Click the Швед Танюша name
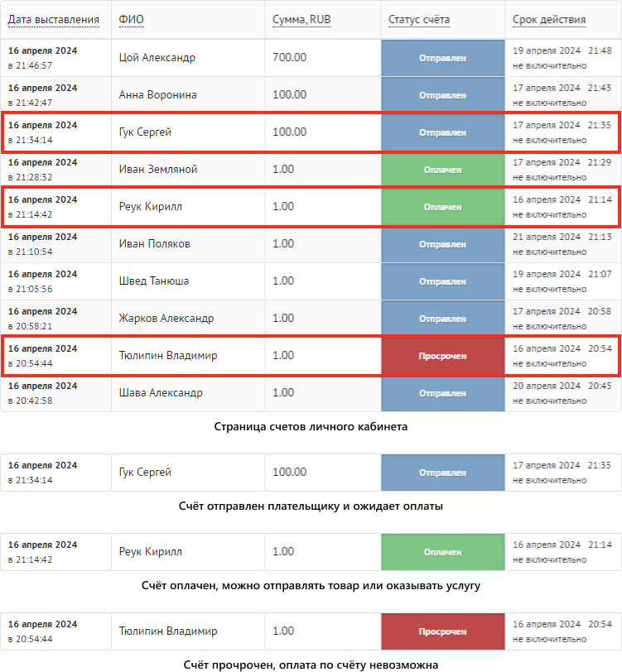Screen dimensions: 622x672 154,281
